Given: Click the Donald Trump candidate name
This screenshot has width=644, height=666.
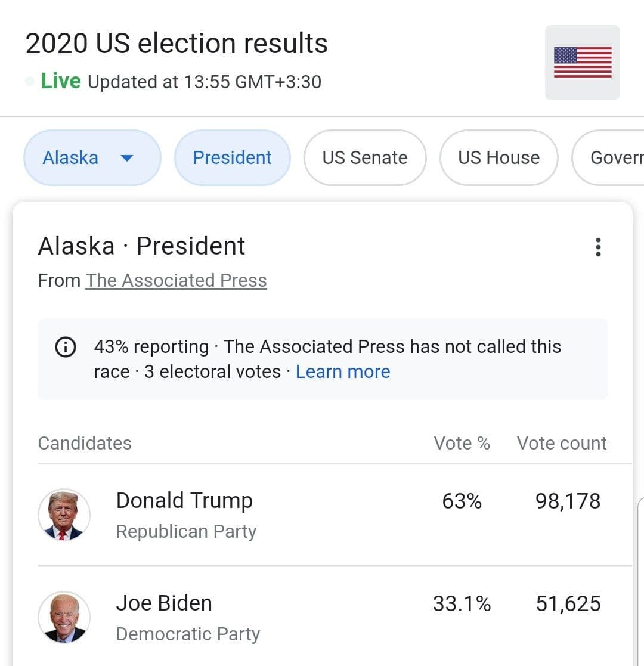Looking at the screenshot, I should point(184,501).
